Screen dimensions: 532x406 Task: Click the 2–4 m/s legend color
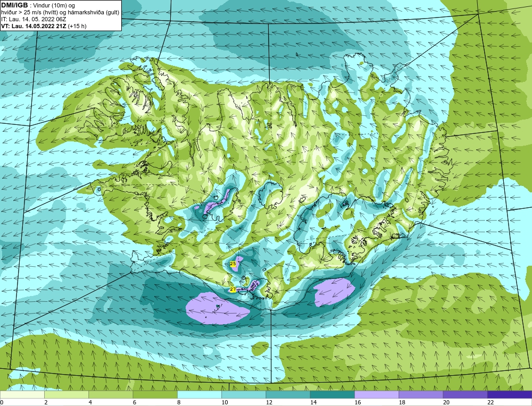[x=66, y=395]
